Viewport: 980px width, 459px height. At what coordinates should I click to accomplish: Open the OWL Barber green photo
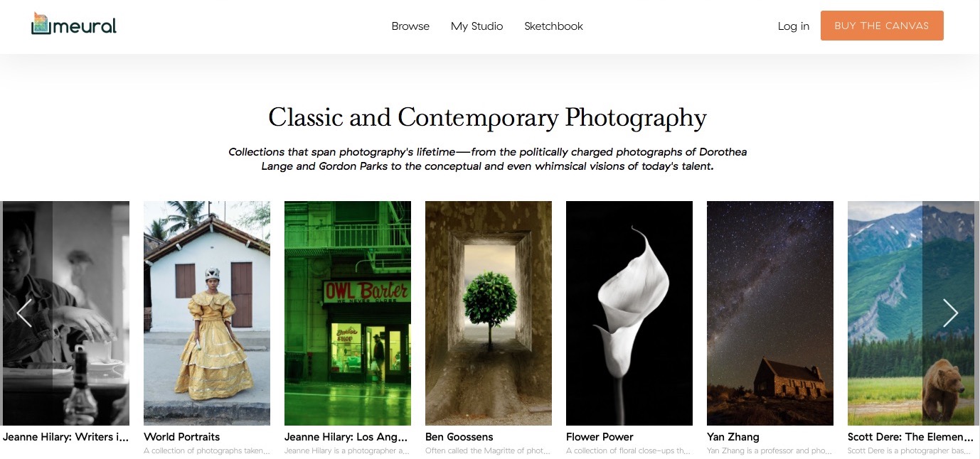click(x=348, y=313)
